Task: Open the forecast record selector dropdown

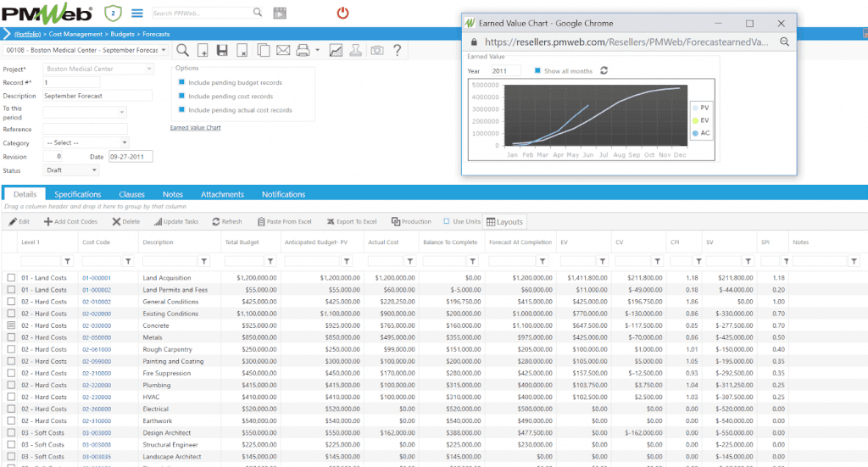Action: point(162,51)
